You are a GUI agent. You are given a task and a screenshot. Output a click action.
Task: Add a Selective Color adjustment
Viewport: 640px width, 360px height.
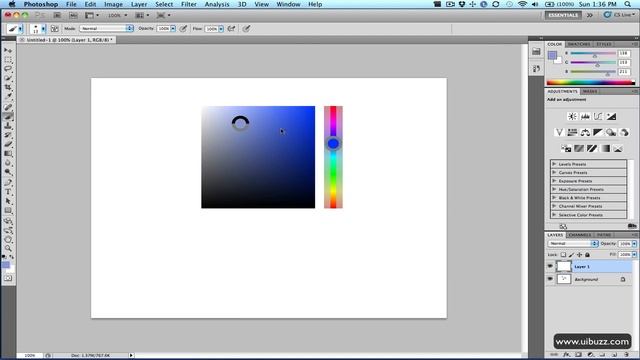[618, 149]
